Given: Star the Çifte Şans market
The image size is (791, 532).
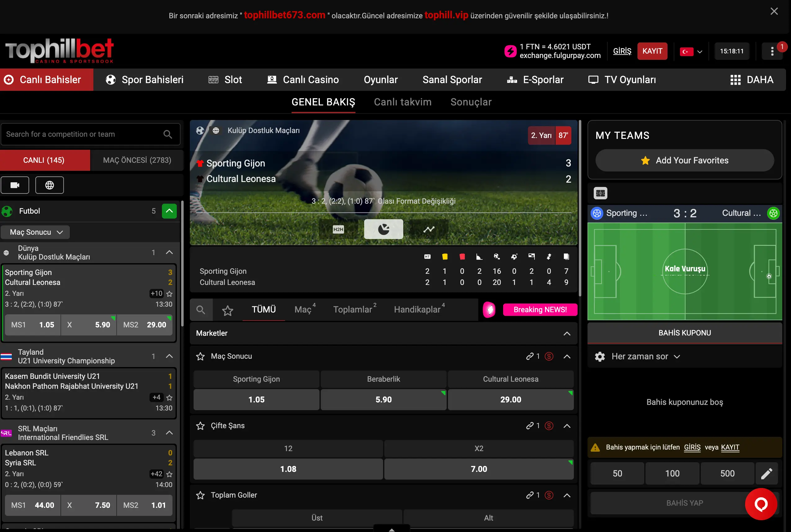Looking at the screenshot, I should 200,426.
